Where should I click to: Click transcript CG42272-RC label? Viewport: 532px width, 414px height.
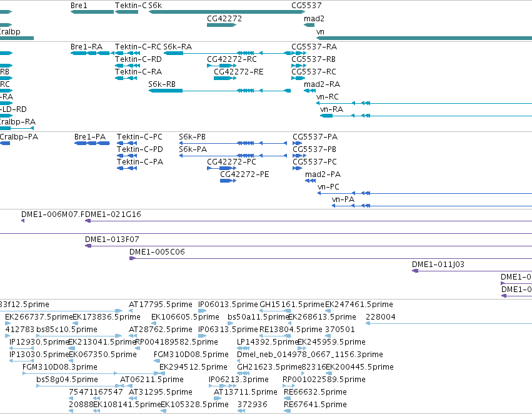point(232,59)
